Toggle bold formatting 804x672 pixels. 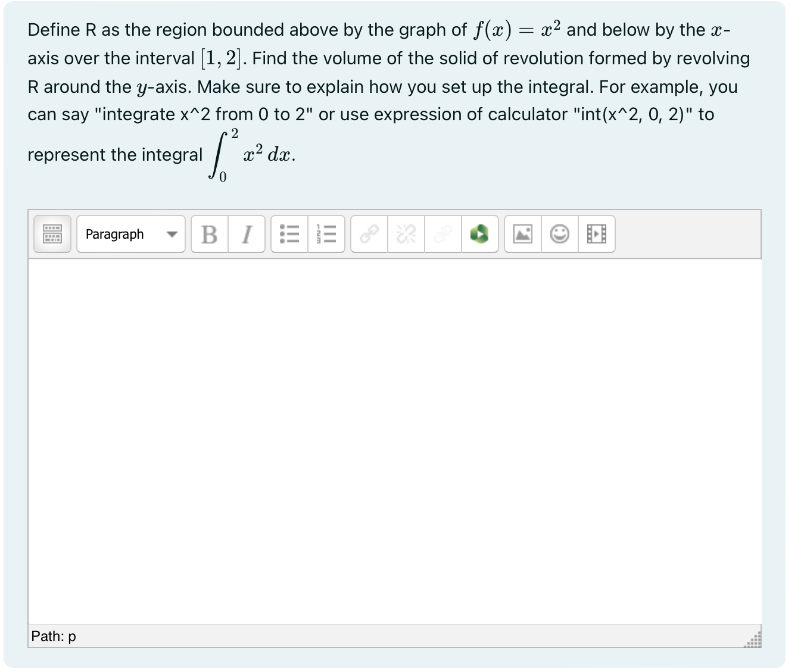[208, 234]
